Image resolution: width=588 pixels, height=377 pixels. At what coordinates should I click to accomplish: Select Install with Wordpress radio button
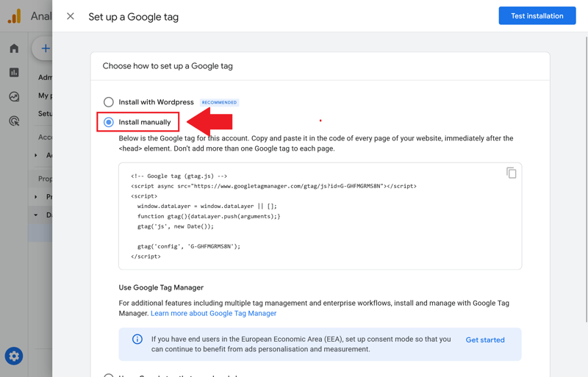(109, 102)
